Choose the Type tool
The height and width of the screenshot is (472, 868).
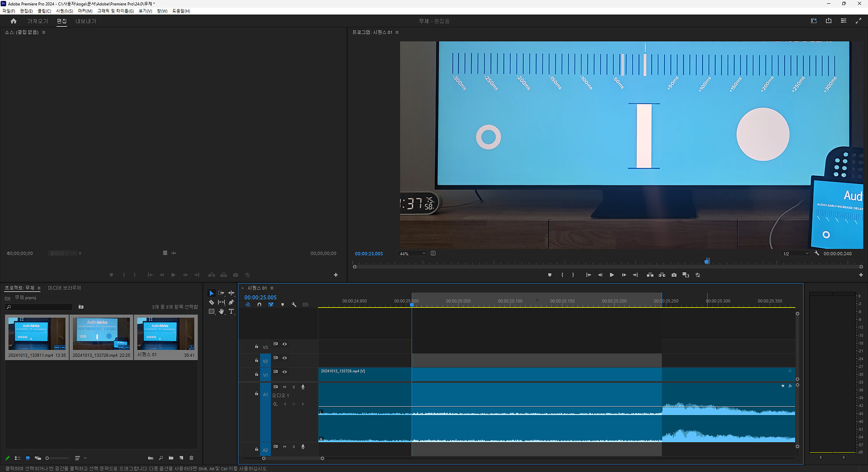231,312
